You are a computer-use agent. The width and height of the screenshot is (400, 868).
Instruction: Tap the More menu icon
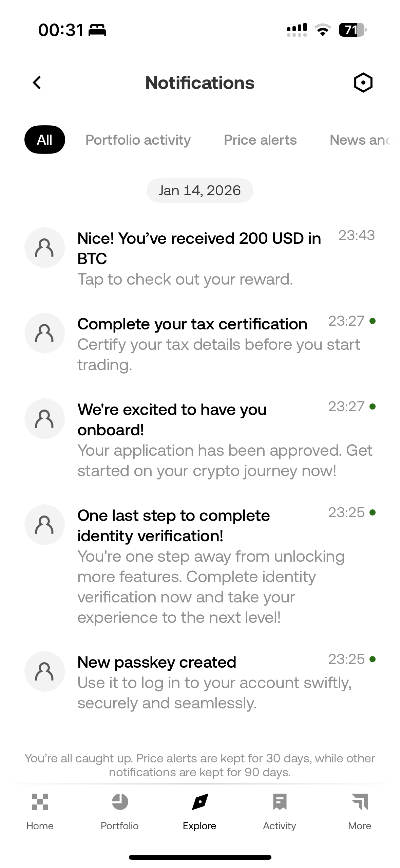pos(360,802)
